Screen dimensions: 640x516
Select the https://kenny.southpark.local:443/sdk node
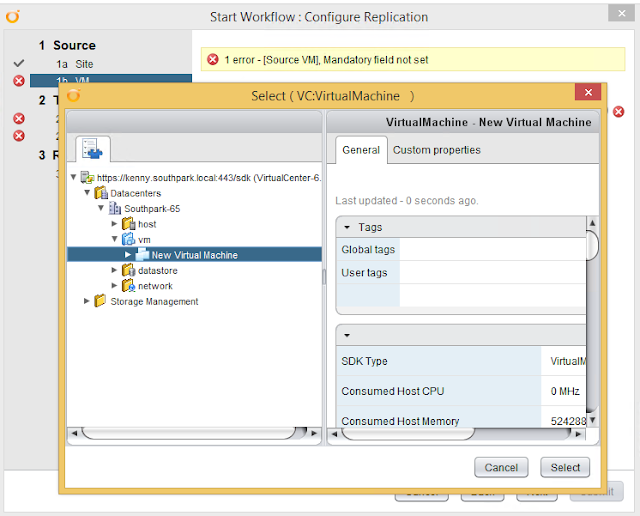pyautogui.click(x=209, y=178)
